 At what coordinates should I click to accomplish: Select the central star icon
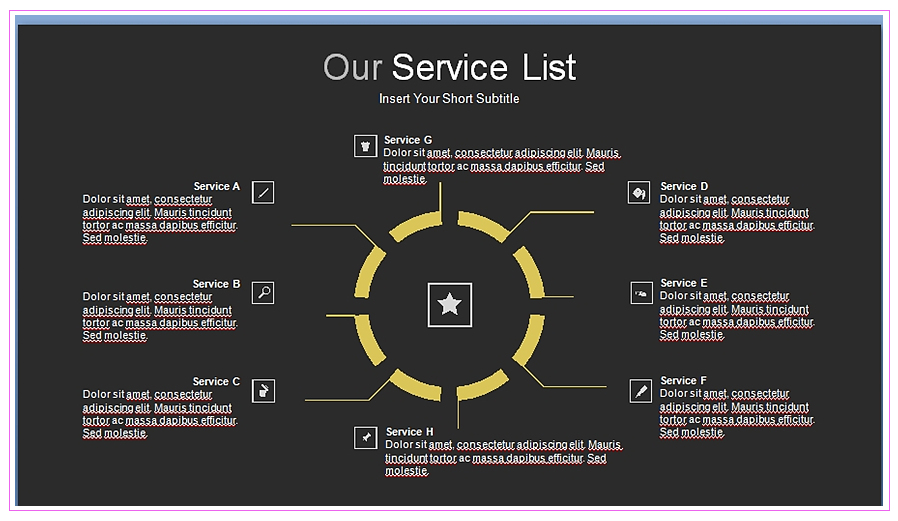(450, 305)
